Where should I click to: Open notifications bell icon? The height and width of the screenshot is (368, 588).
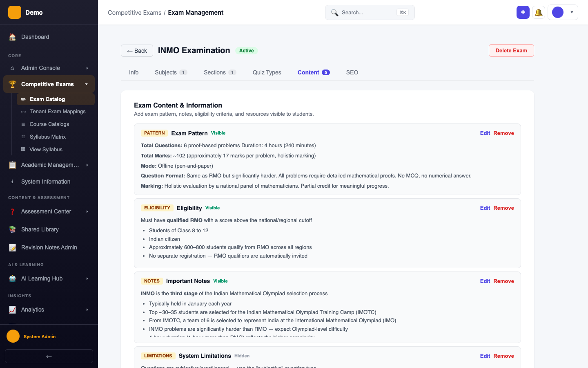coord(539,12)
